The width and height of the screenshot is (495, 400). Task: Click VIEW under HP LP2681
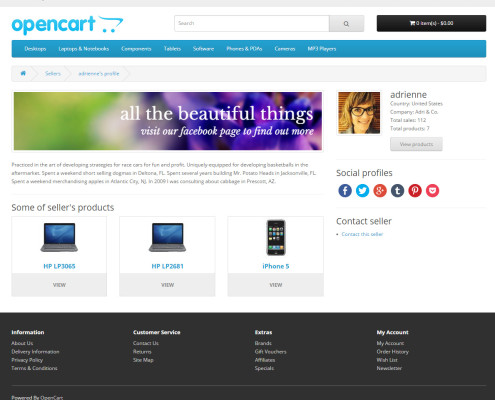click(x=167, y=285)
